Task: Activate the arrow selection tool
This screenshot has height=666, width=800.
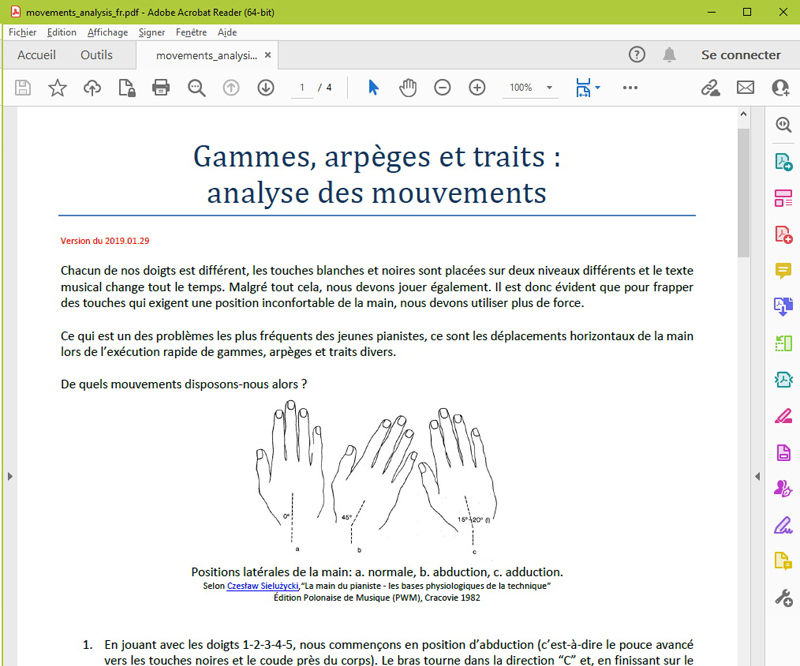Action: pyautogui.click(x=373, y=88)
